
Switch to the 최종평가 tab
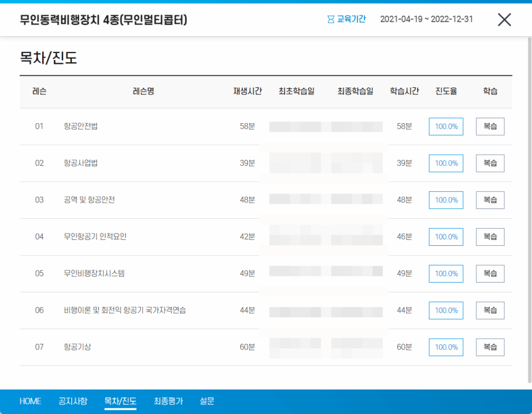(x=168, y=401)
